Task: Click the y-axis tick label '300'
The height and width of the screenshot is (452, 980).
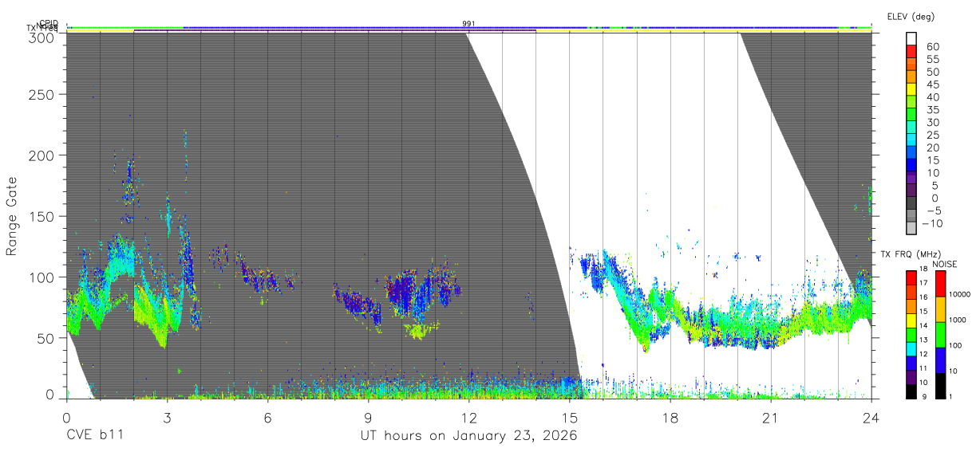Action: (x=42, y=37)
